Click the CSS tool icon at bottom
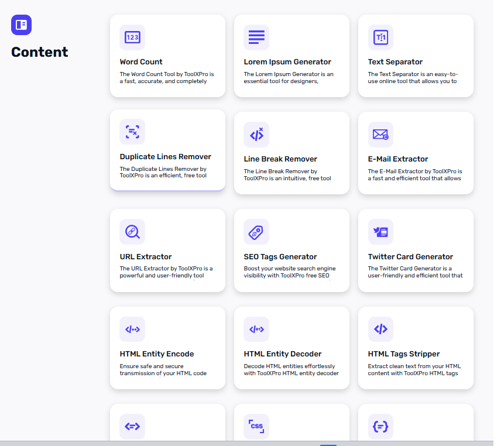The height and width of the screenshot is (446, 504). (256, 427)
